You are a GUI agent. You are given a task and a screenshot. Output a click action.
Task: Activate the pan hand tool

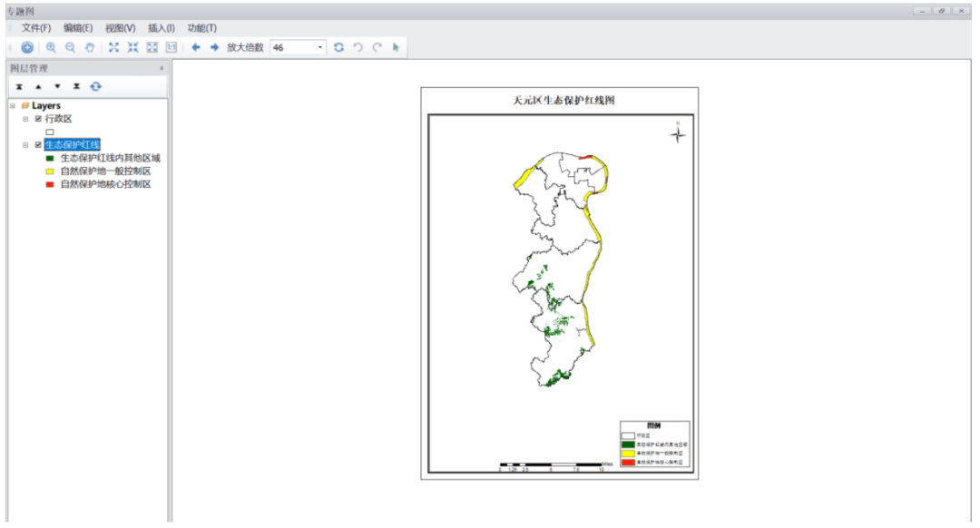(89, 47)
